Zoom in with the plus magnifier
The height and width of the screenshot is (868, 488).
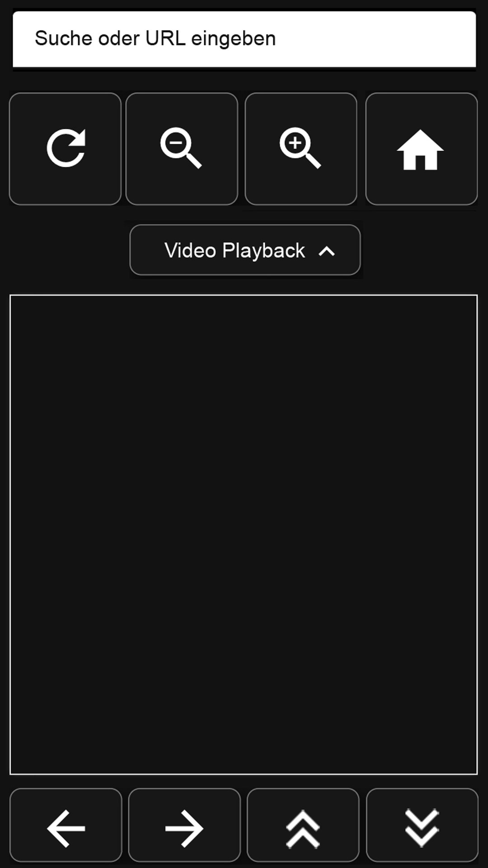pyautogui.click(x=301, y=149)
